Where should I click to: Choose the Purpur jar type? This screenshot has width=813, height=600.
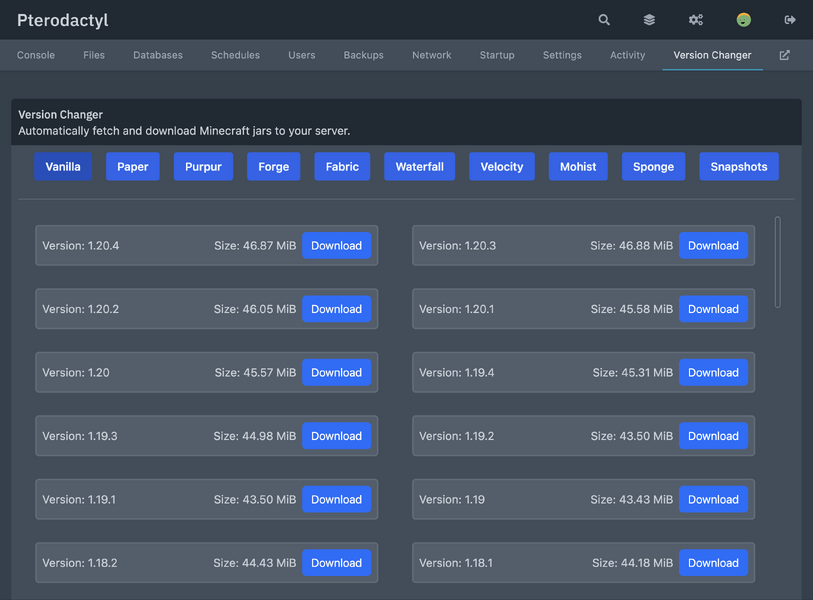203,166
